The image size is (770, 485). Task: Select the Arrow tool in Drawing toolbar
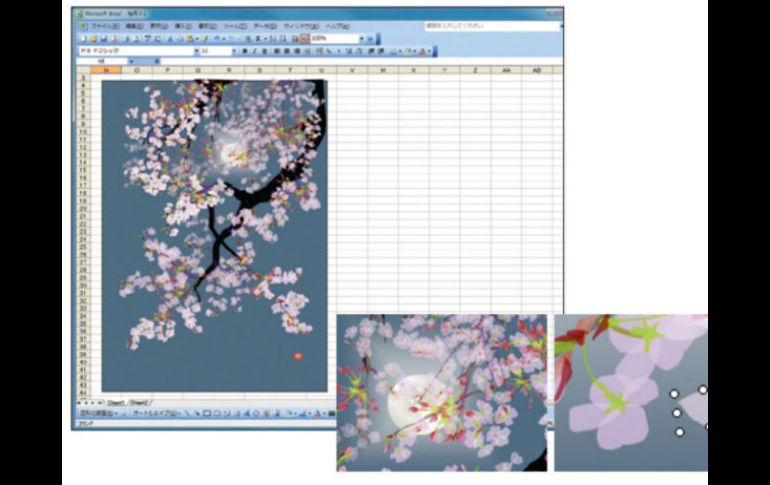[196, 412]
